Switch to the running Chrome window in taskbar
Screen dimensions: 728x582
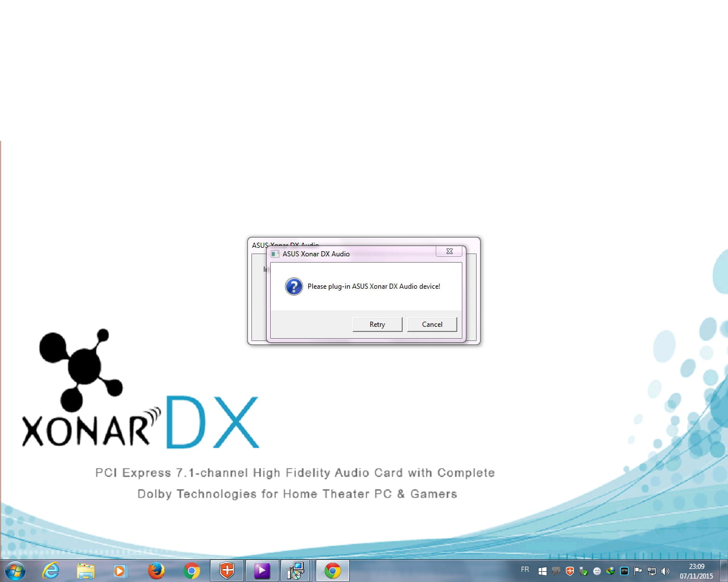point(332,571)
